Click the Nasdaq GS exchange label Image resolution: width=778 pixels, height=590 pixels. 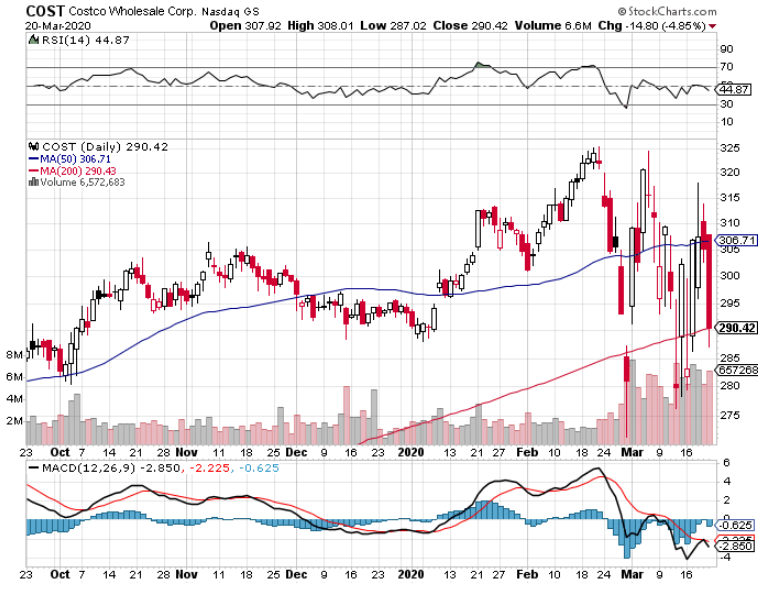click(230, 11)
